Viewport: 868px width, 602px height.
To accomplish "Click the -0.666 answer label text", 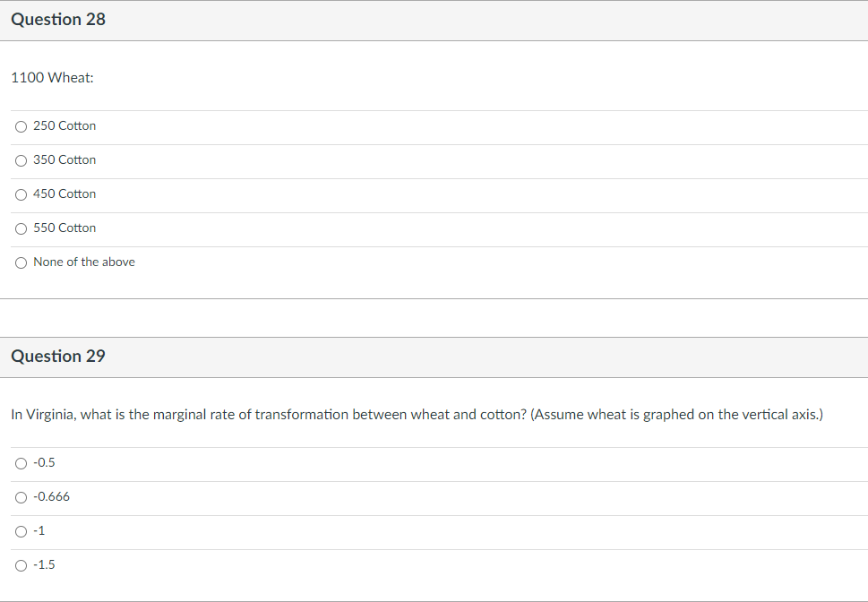I will click(51, 497).
